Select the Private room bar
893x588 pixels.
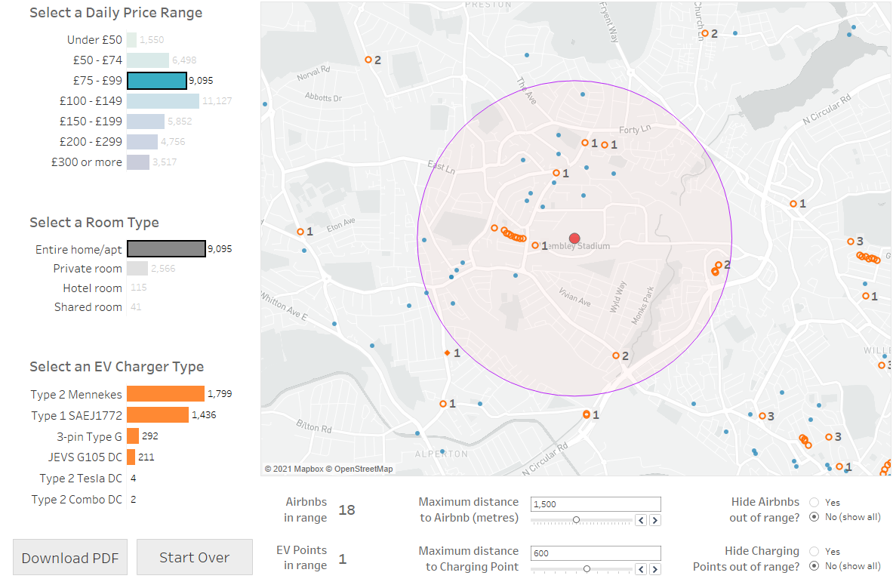tap(137, 269)
